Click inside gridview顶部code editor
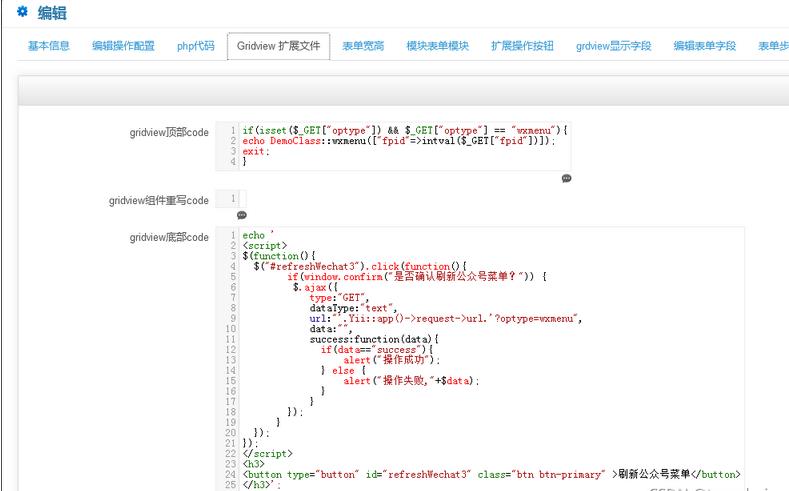The width and height of the screenshot is (789, 491). coord(393,146)
